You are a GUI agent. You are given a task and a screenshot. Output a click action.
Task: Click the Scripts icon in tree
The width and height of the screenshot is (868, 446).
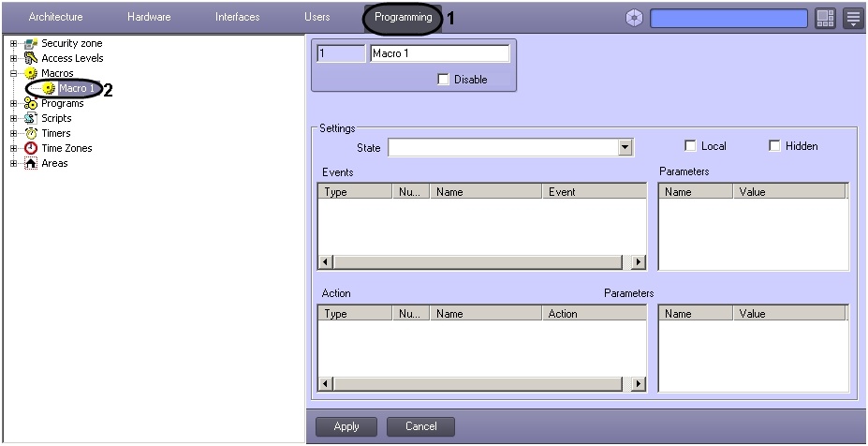pyautogui.click(x=31, y=118)
